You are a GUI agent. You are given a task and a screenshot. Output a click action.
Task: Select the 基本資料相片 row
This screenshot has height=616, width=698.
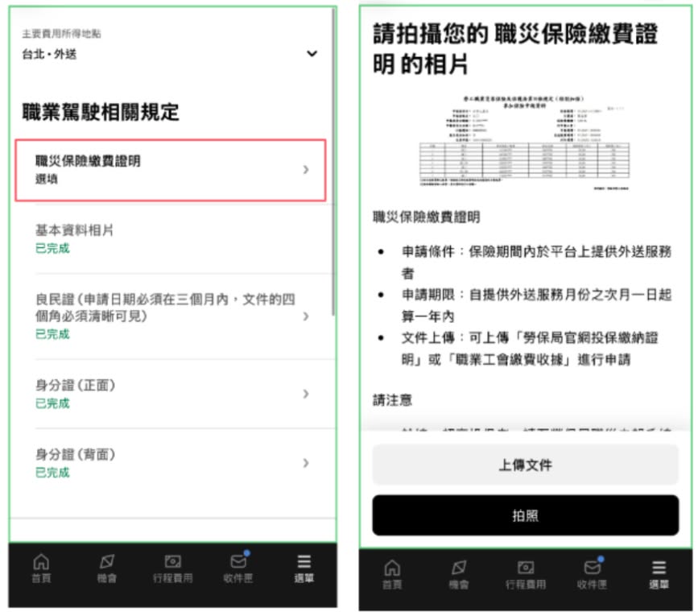(x=171, y=239)
